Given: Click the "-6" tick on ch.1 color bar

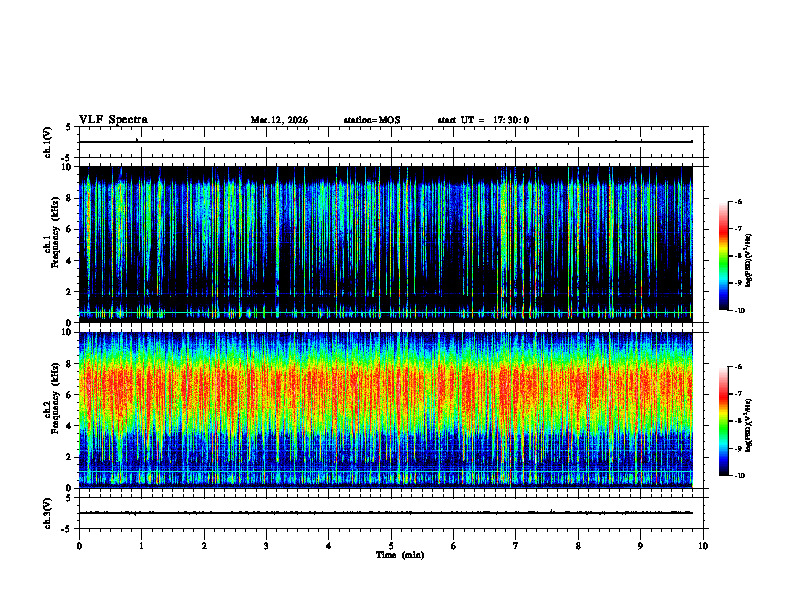Looking at the screenshot, I should click(739, 201).
